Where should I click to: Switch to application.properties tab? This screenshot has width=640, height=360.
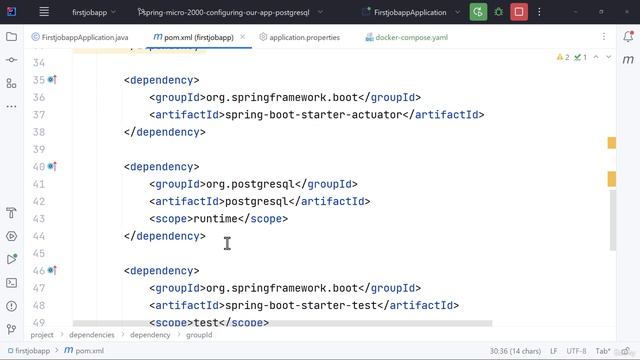pyautogui.click(x=300, y=37)
